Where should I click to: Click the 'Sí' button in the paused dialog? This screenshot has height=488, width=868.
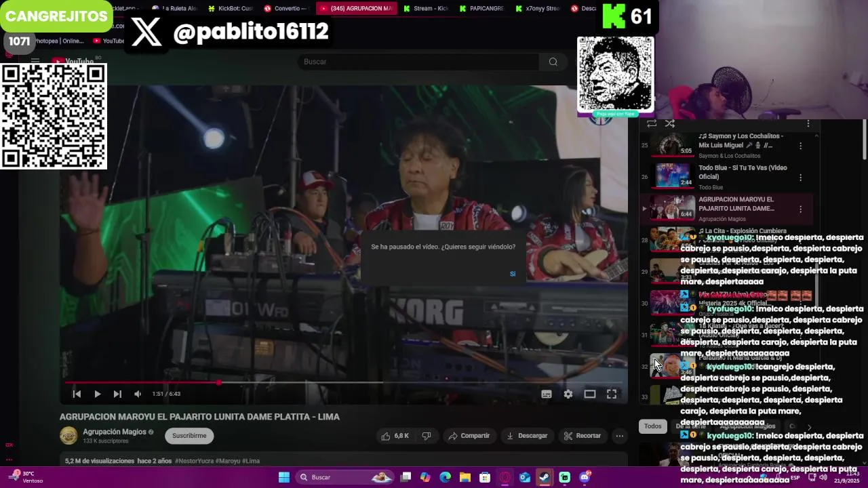(513, 274)
